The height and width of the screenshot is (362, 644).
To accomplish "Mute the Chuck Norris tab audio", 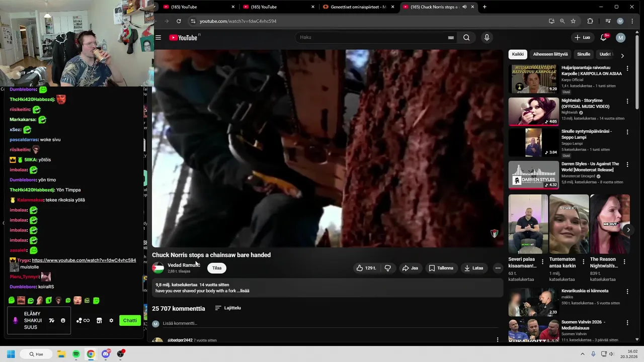I will tap(464, 7).
